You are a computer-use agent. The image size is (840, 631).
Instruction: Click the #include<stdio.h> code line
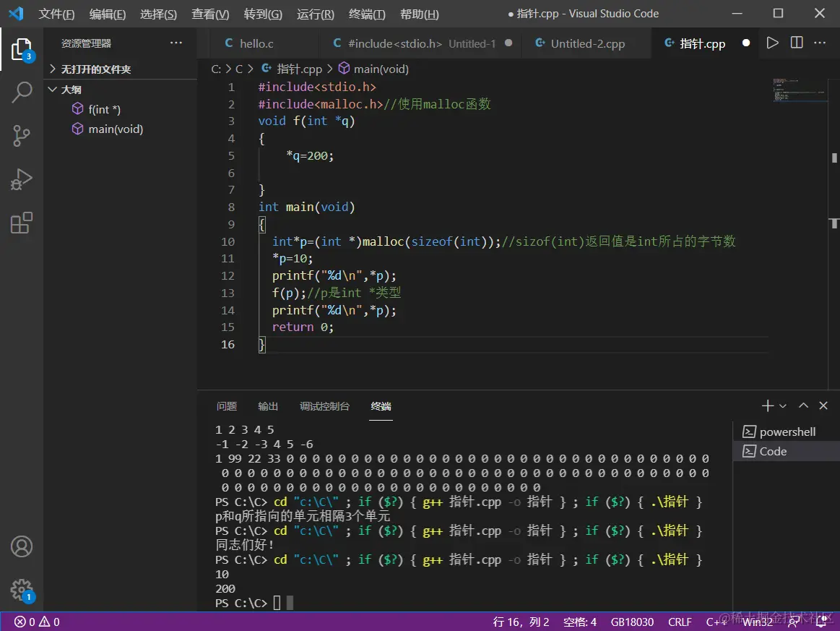tap(317, 87)
